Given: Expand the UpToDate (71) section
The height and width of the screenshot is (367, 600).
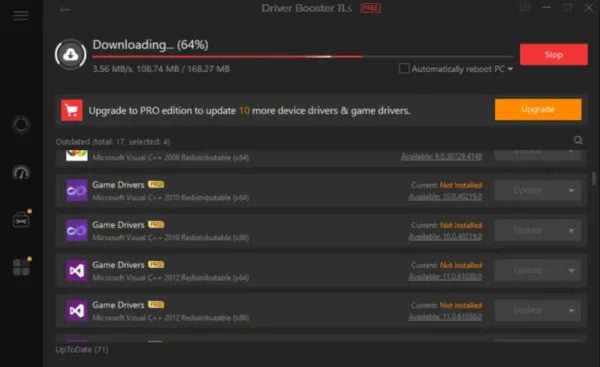Looking at the screenshot, I should (x=82, y=350).
